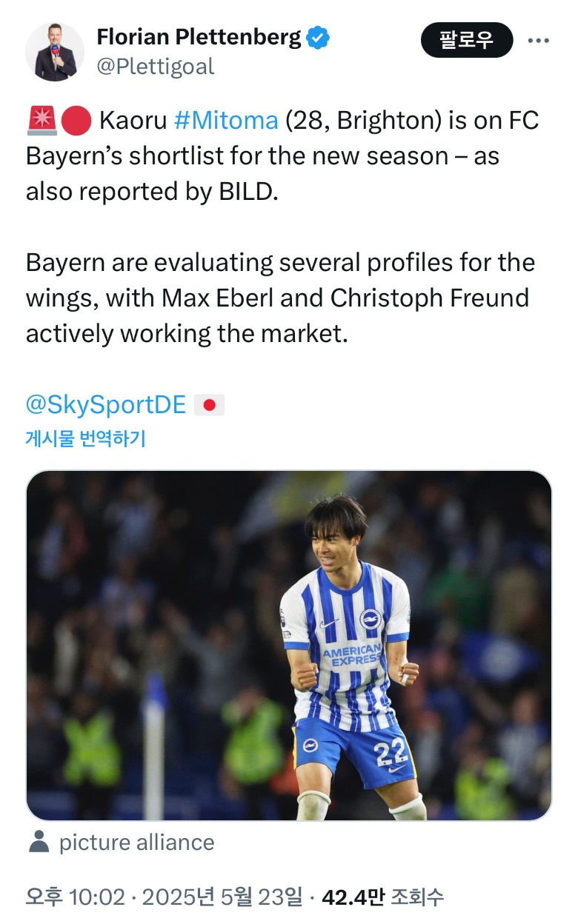Select the picture alliance photo credit
Viewport: 578px width, 924px height.
click(136, 843)
